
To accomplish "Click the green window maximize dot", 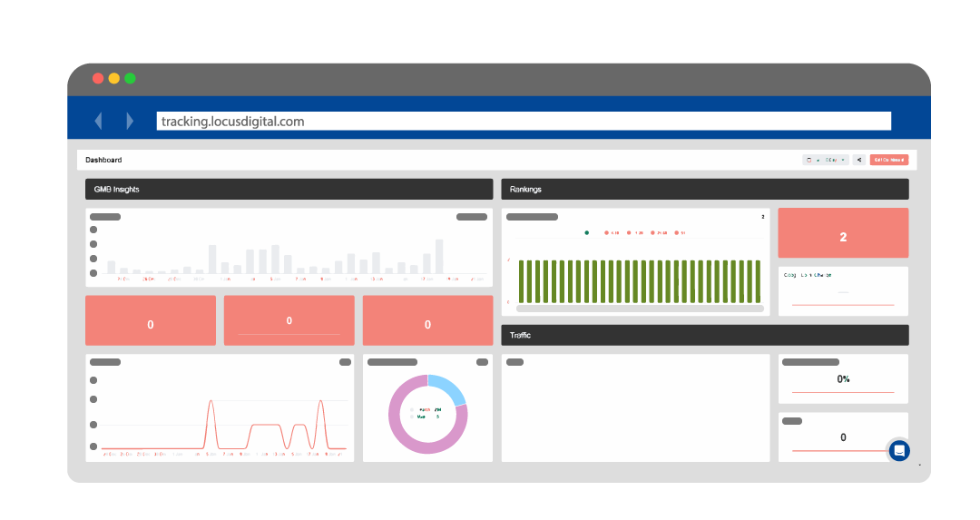I will (x=130, y=78).
